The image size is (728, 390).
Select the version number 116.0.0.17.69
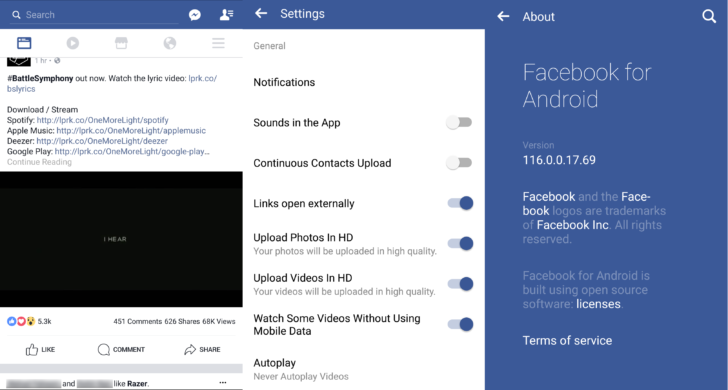click(559, 160)
